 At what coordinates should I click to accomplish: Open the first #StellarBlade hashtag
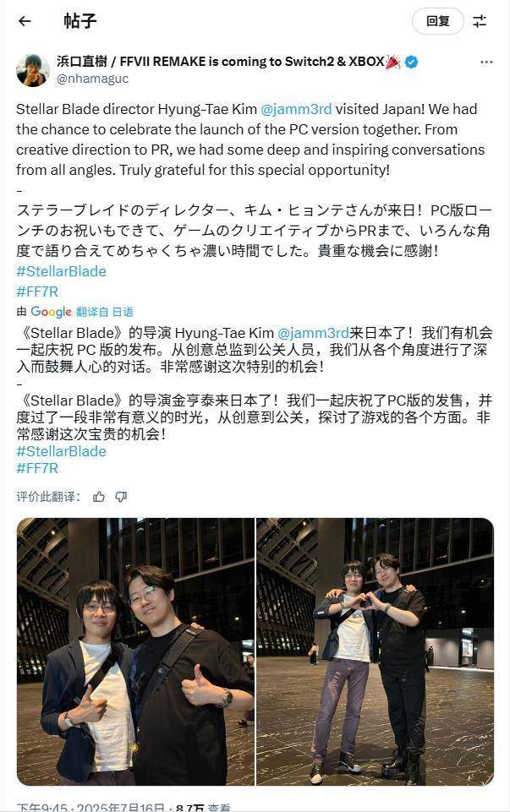point(61,271)
